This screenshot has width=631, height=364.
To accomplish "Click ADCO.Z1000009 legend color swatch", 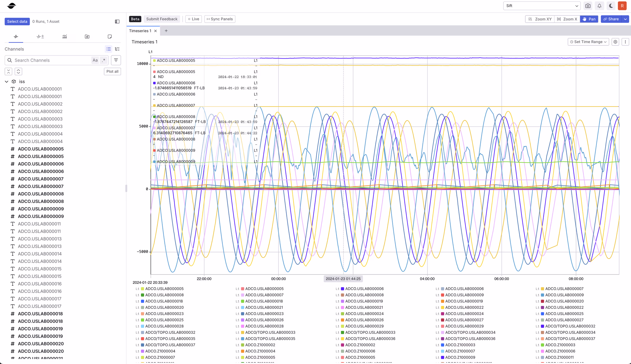I will pyautogui.click(x=442, y=358).
